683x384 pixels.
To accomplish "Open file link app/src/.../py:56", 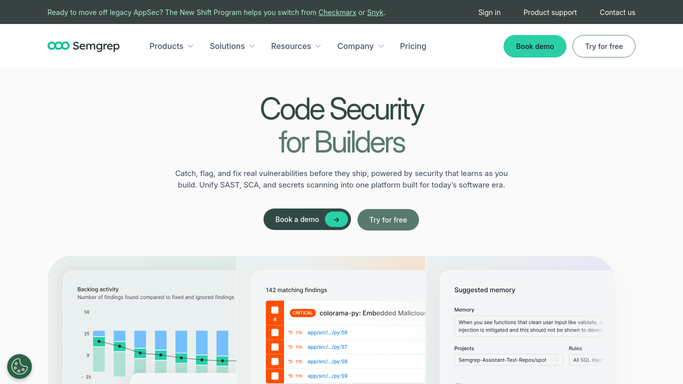I will [x=327, y=333].
